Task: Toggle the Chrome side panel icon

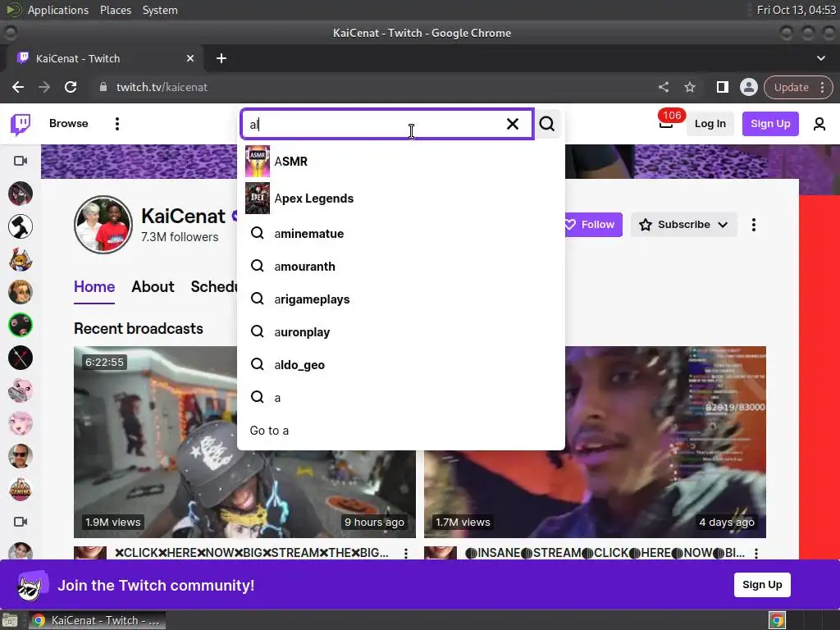Action: point(722,87)
